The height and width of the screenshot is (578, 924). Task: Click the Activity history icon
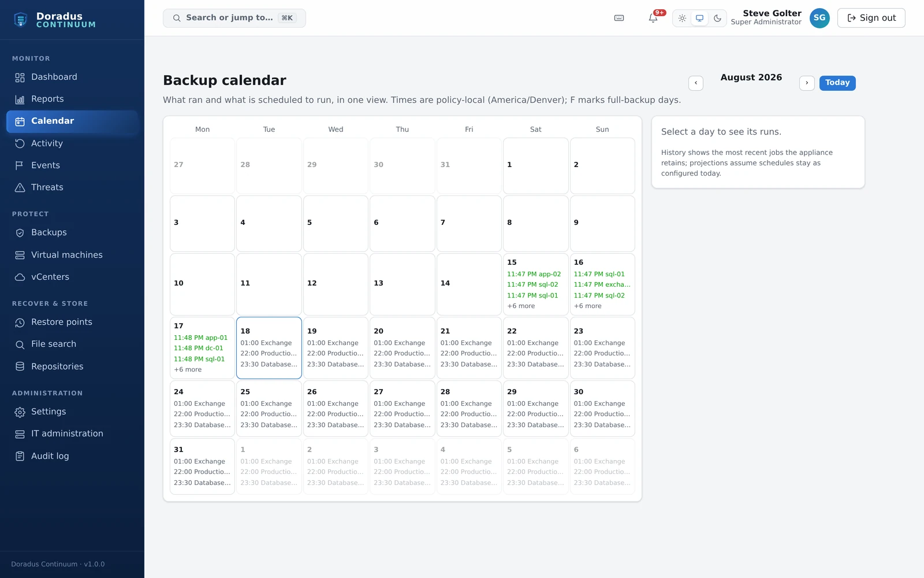click(x=20, y=143)
